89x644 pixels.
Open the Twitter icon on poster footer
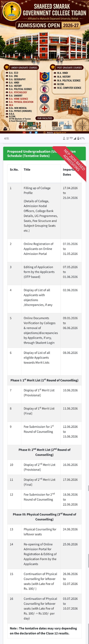pos(36,132)
